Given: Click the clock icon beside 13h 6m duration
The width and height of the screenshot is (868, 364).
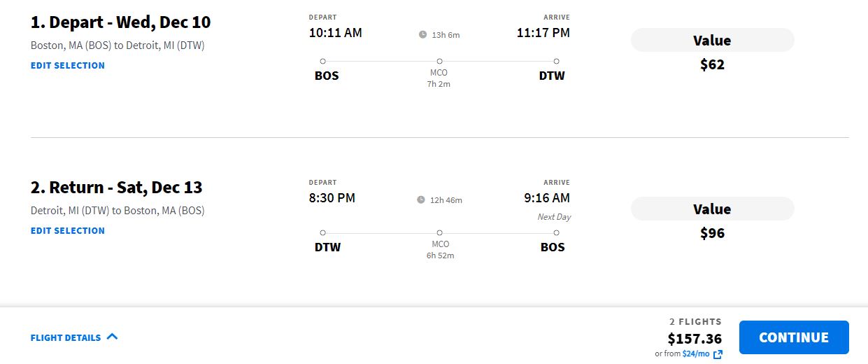Looking at the screenshot, I should click(x=422, y=34).
